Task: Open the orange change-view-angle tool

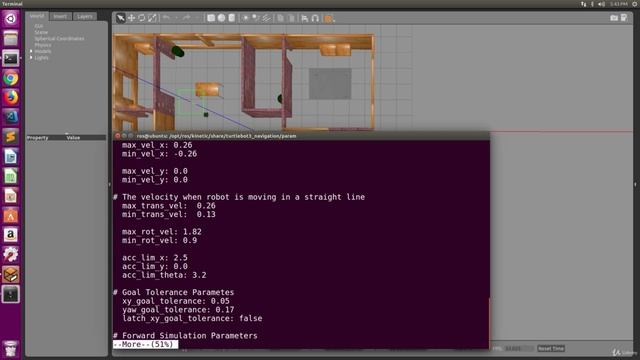Action: tap(329, 18)
